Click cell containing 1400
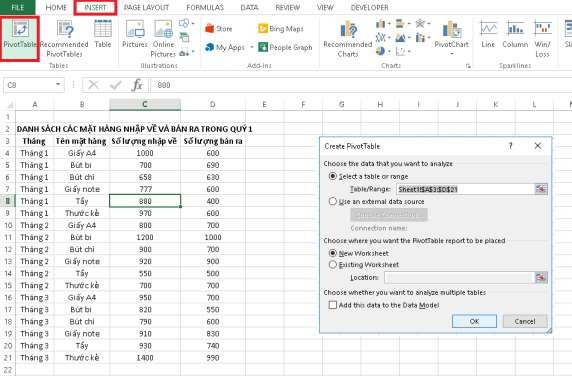This screenshot has width=572, height=376. (x=145, y=357)
